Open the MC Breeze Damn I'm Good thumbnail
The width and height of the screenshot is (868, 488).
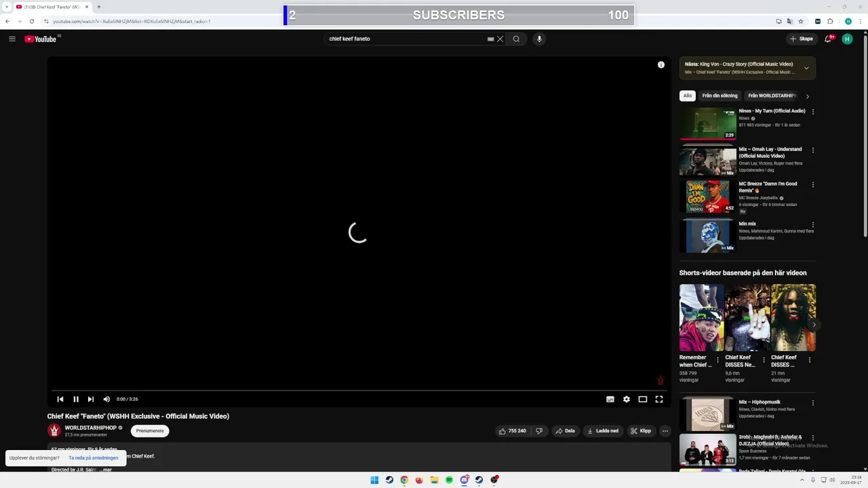tap(708, 197)
